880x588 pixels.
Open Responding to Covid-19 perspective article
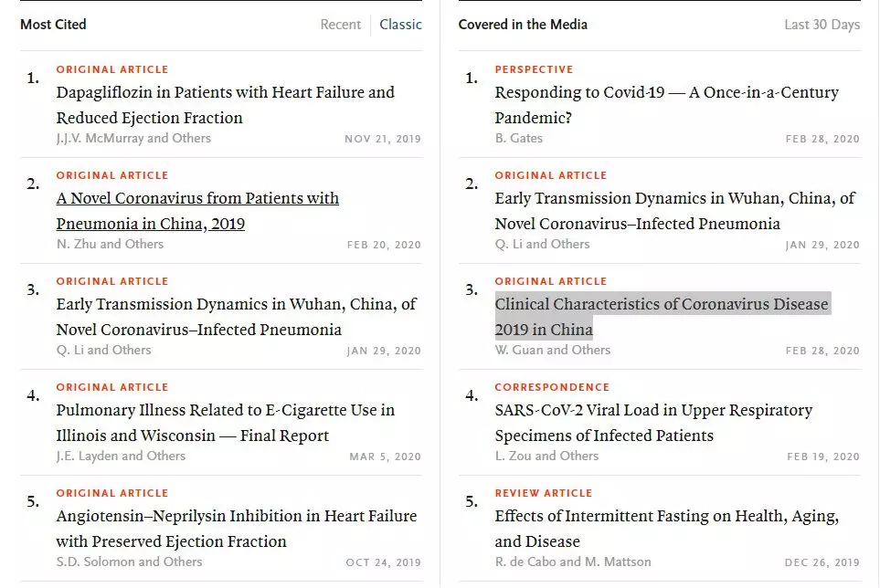tap(666, 105)
